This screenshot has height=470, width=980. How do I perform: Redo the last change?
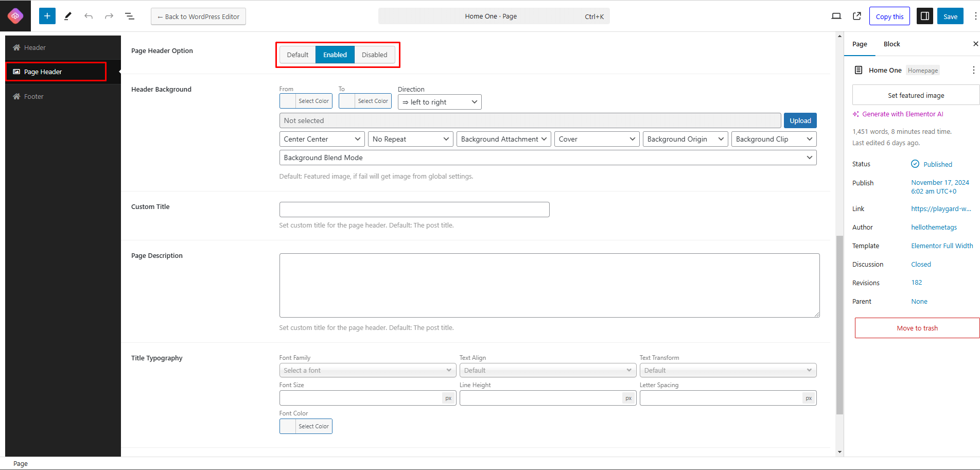109,16
